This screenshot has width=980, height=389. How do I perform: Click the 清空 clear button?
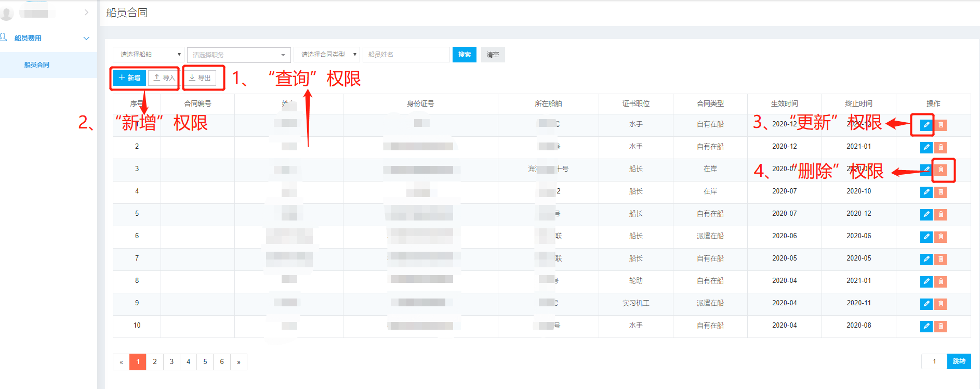pos(493,54)
